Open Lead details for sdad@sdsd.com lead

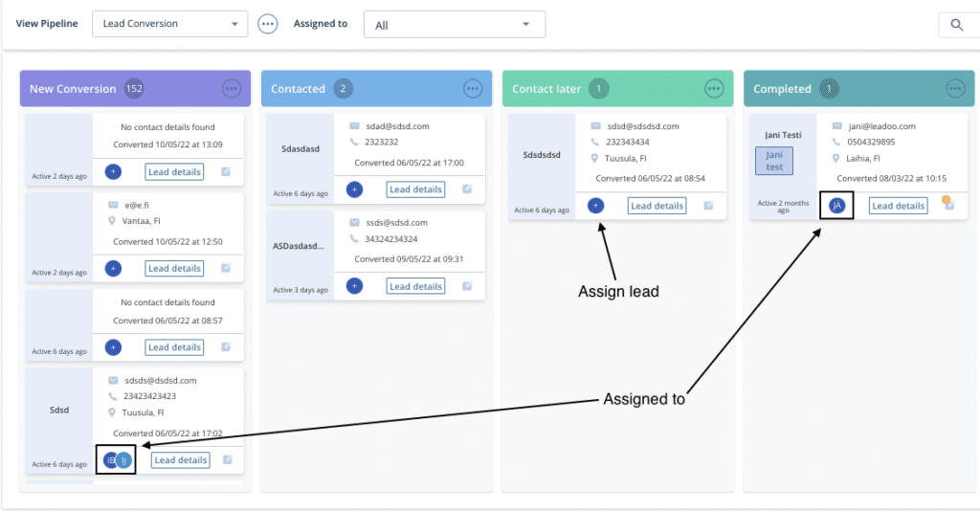(414, 189)
